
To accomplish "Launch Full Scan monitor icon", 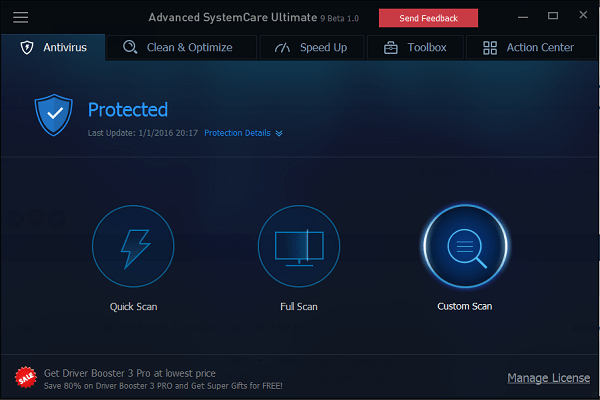I will pos(299,246).
